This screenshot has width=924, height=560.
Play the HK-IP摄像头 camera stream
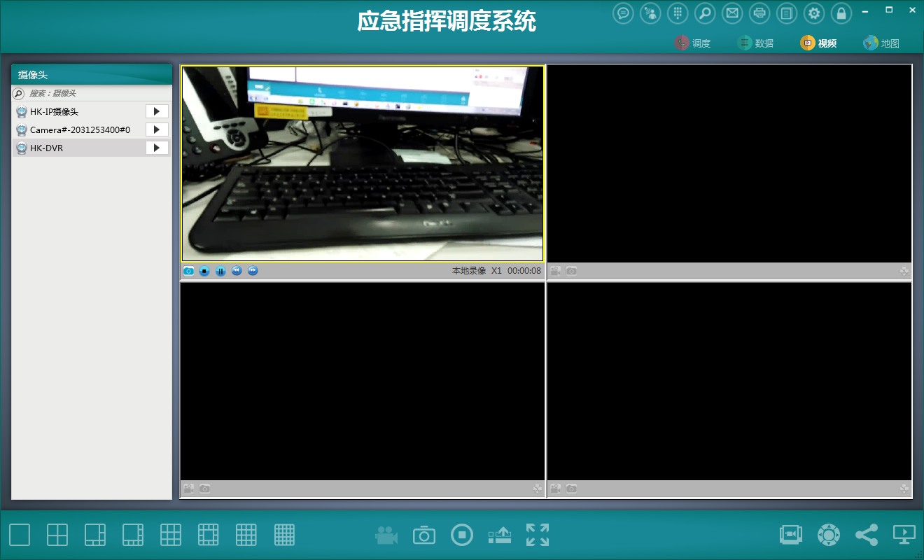[x=157, y=111]
